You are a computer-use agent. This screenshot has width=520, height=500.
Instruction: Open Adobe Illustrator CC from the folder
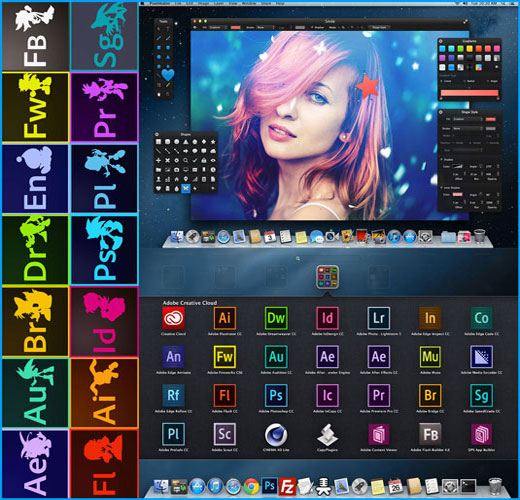224,318
